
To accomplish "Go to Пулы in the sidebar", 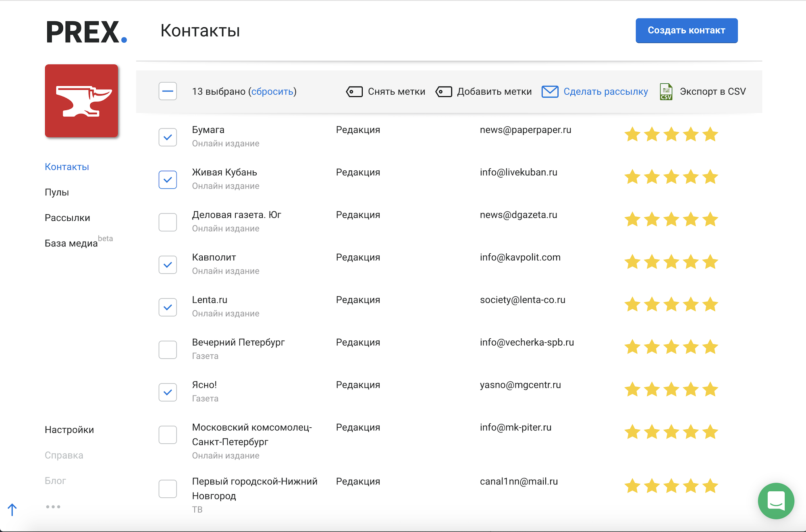I will click(x=57, y=193).
